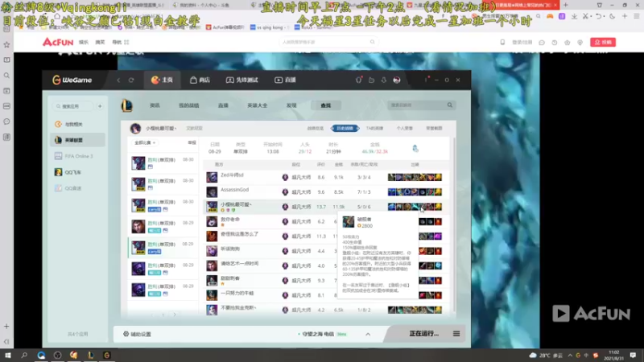Expand the 守望之海 电信 server selector
Image resolution: width=644 pixels, height=362 pixels.
pyautogui.click(x=368, y=334)
